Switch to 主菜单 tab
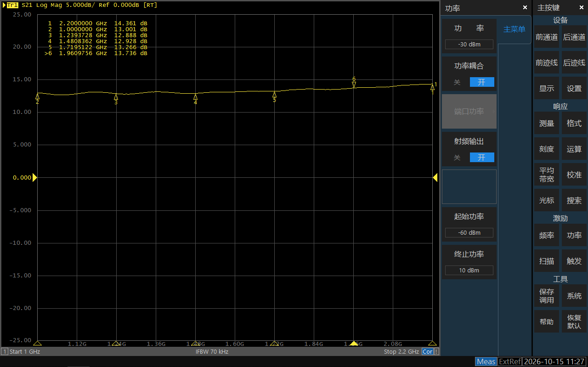 514,29
